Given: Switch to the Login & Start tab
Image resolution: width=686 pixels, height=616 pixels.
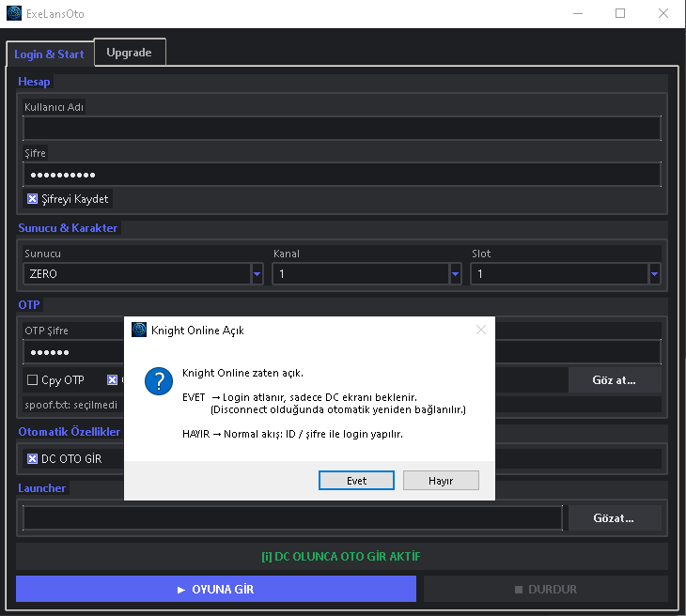Looking at the screenshot, I should [50, 54].
